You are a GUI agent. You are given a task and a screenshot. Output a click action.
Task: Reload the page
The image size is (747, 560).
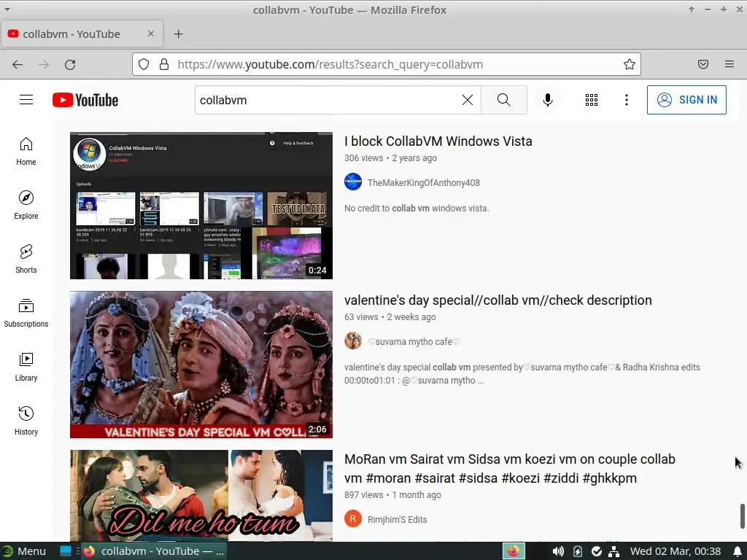click(x=70, y=64)
